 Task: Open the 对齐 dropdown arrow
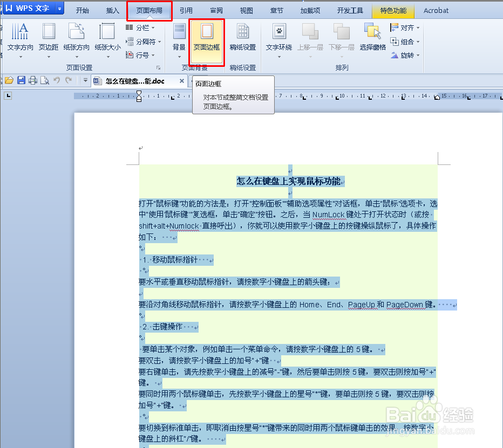click(x=418, y=28)
